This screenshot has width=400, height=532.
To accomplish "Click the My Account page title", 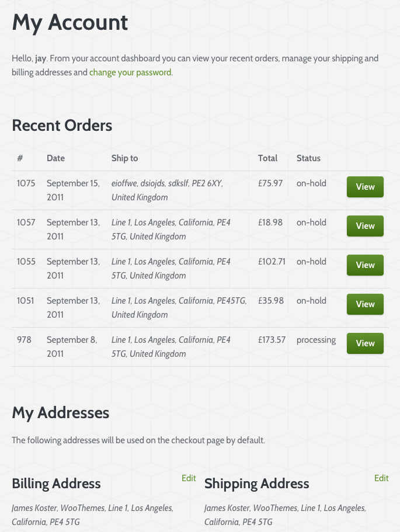I will 70,23.
